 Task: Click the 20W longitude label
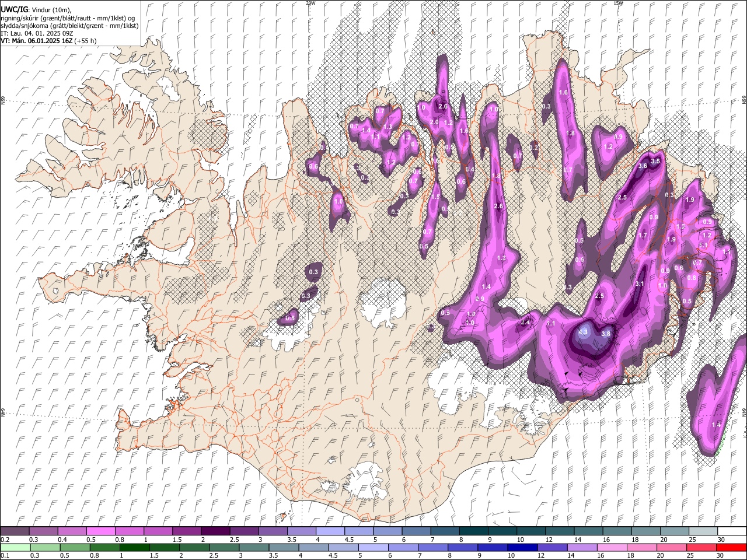(310, 3)
